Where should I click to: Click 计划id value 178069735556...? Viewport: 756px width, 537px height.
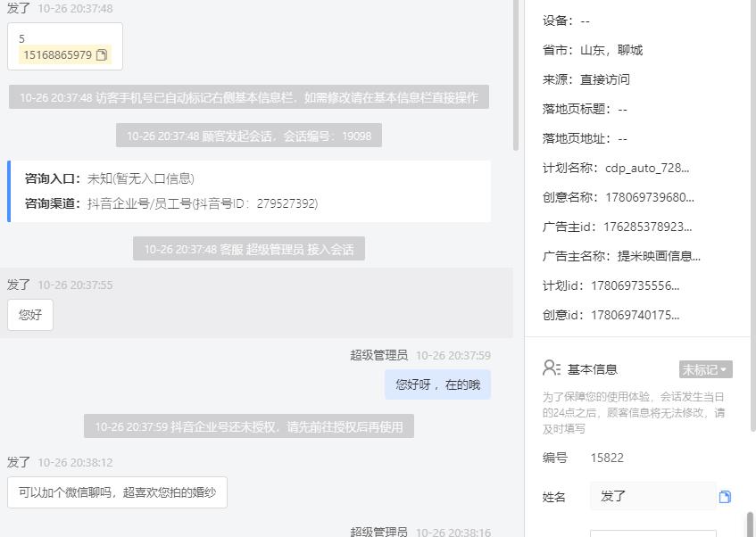tap(635, 285)
